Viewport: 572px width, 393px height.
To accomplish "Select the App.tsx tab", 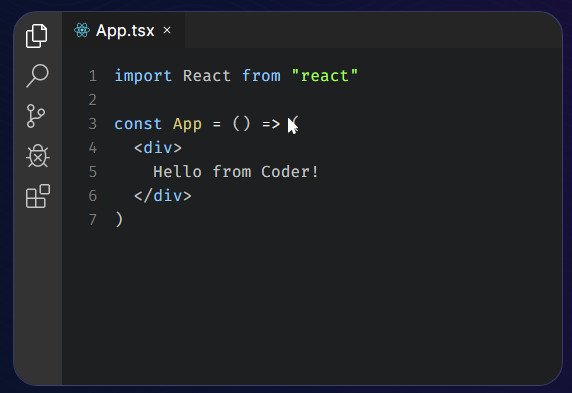I will [x=123, y=30].
